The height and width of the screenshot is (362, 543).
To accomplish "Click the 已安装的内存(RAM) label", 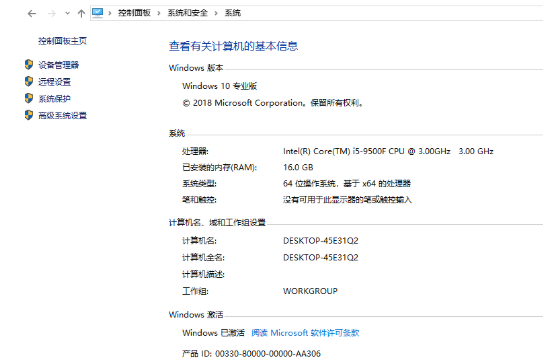I will coord(220,168).
